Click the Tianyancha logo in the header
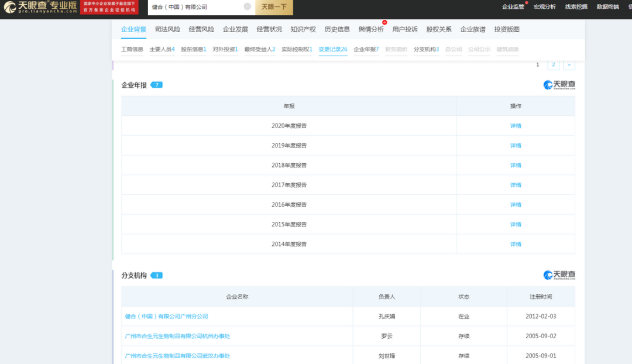This screenshot has height=364, width=632. coord(40,7)
